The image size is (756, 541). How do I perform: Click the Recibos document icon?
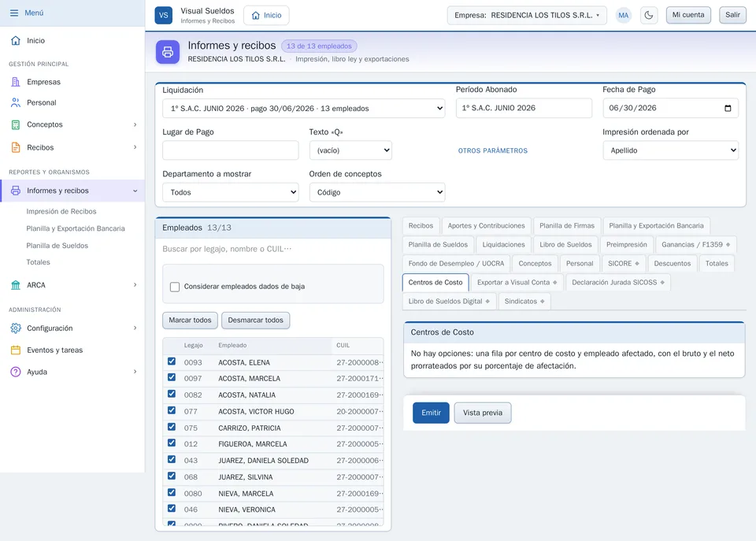click(16, 147)
